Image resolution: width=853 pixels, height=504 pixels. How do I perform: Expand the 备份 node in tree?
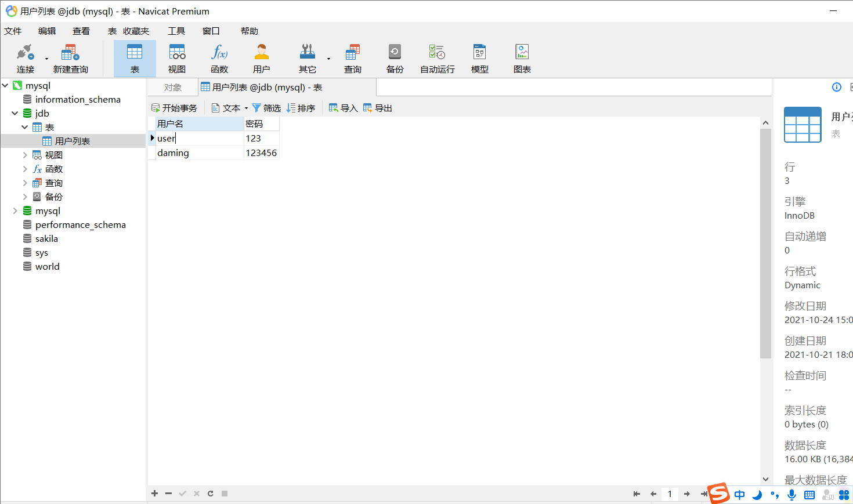[x=25, y=197]
